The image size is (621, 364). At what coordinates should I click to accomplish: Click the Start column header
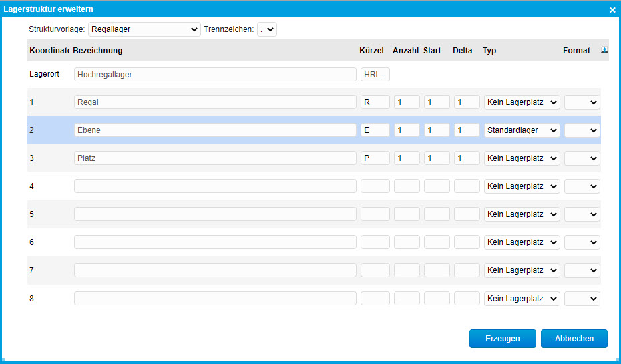pos(432,51)
